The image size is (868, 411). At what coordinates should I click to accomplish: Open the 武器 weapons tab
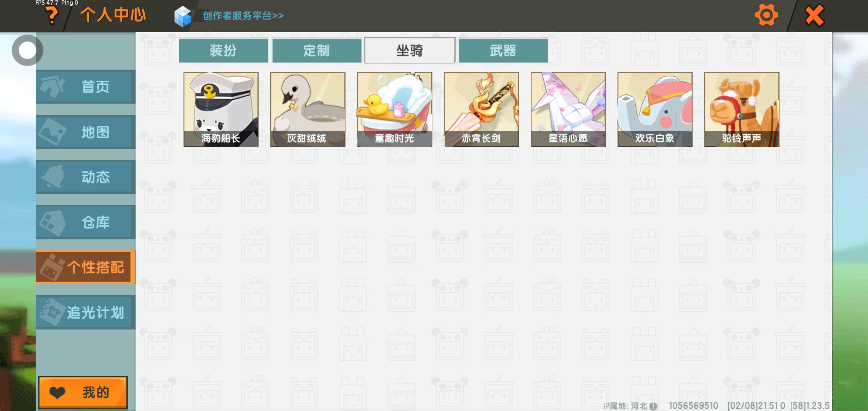pyautogui.click(x=503, y=50)
